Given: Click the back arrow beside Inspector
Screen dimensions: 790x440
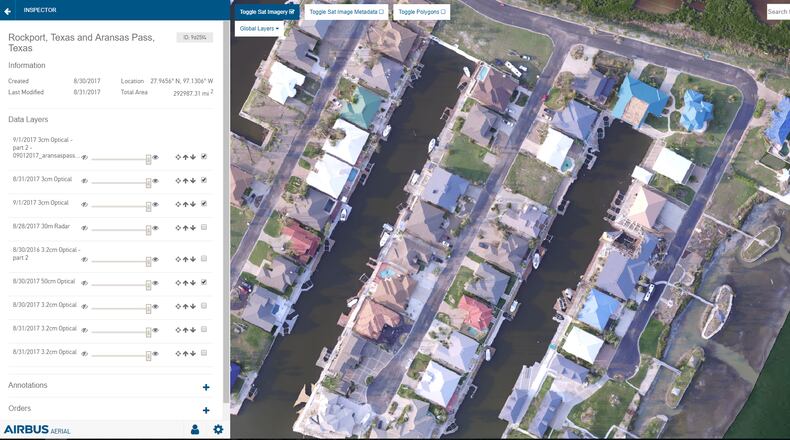Looking at the screenshot, I should click(9, 9).
